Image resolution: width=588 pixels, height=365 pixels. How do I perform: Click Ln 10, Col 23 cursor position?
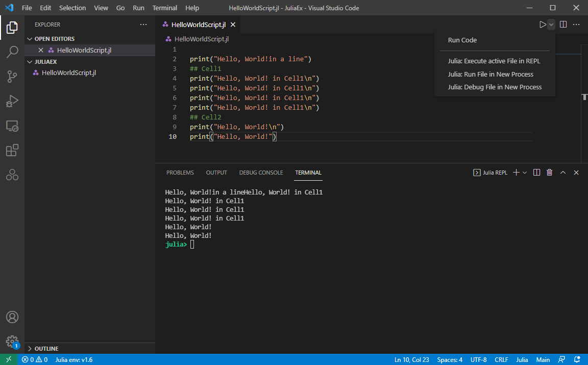pos(411,359)
